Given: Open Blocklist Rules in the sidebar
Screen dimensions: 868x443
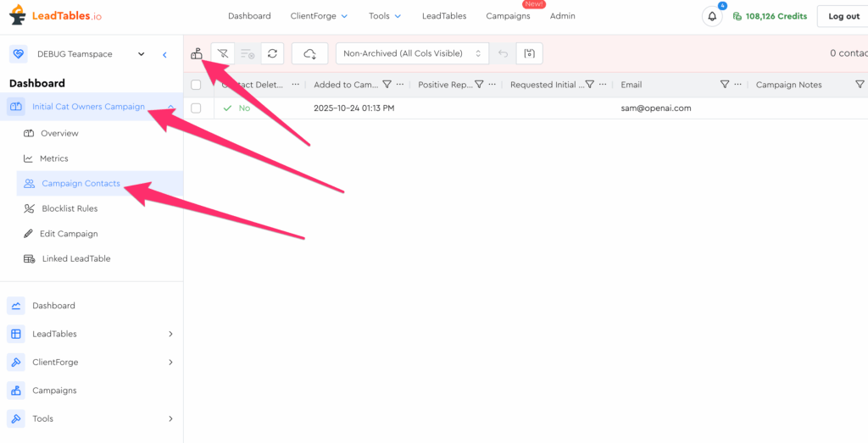Looking at the screenshot, I should pos(70,208).
